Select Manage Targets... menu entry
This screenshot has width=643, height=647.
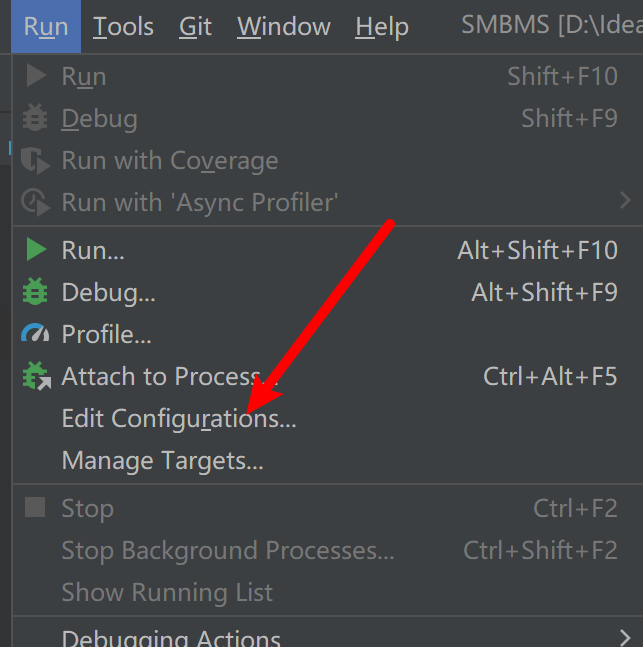[x=162, y=461]
